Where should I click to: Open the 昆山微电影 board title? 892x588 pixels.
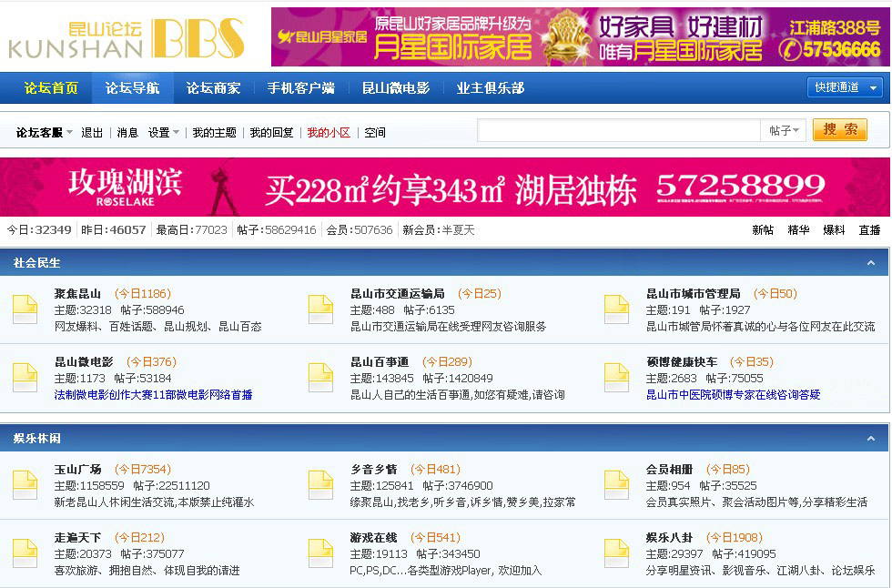(x=84, y=361)
